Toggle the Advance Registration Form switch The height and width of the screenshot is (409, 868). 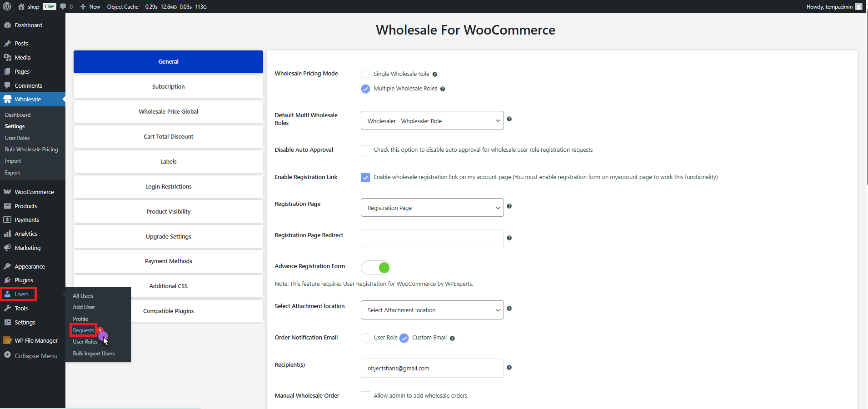click(376, 268)
